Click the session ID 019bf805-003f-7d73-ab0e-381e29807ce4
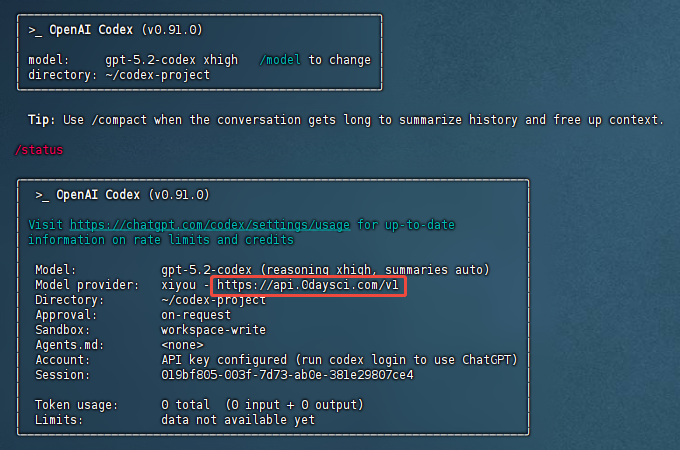 click(287, 375)
